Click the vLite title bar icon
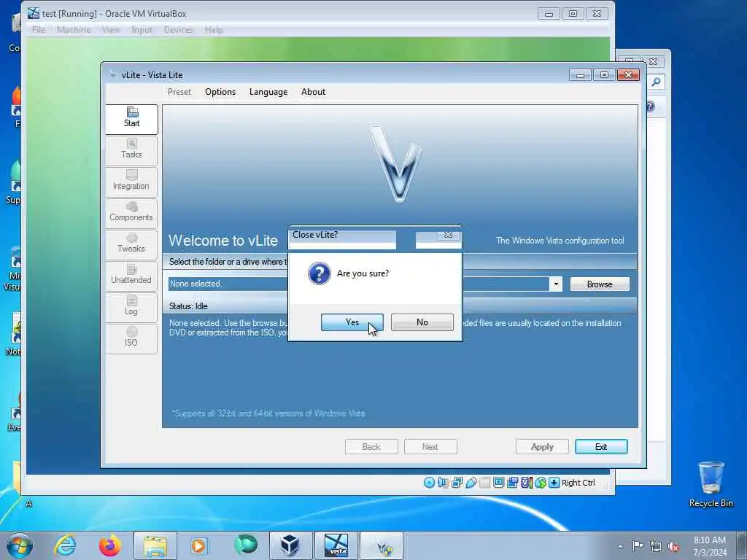747x560 pixels. coord(113,75)
